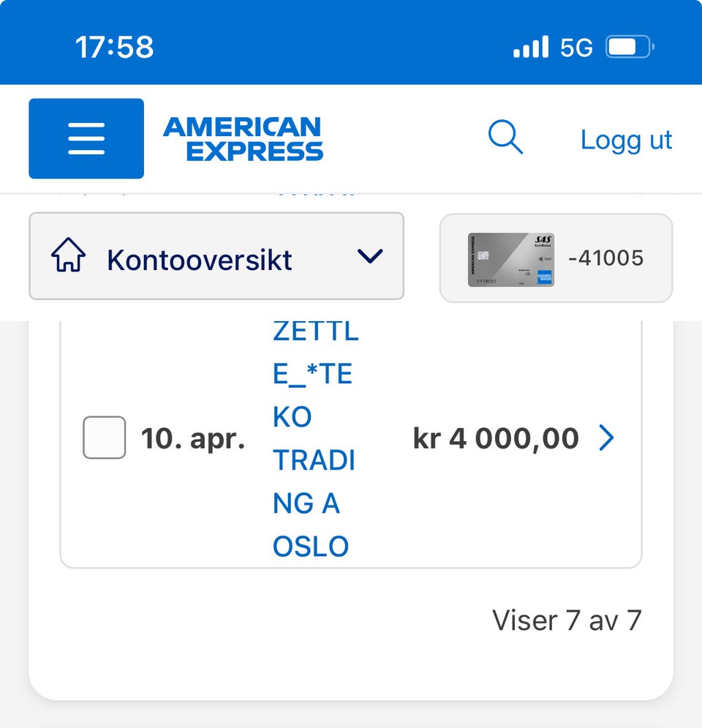Tap the 5G network indicator
The height and width of the screenshot is (728, 702).
click(575, 48)
